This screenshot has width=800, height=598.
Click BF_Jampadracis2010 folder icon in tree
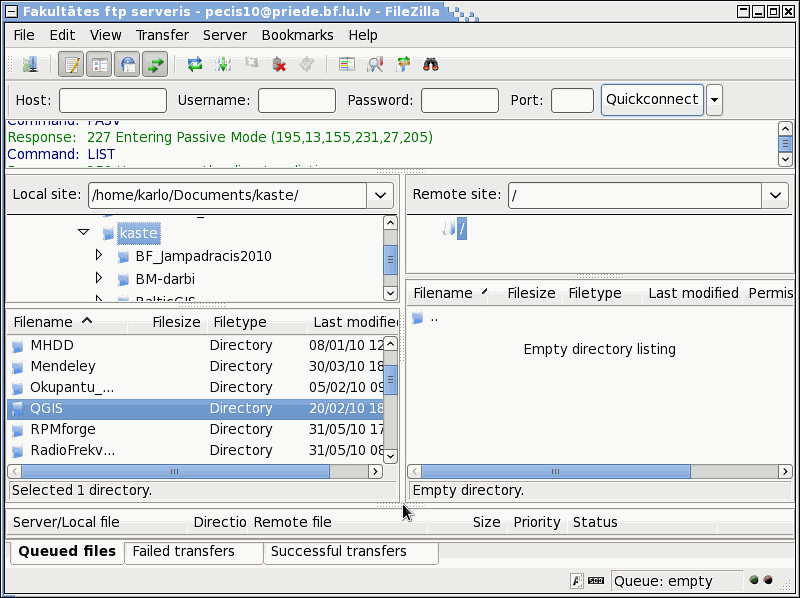(123, 257)
